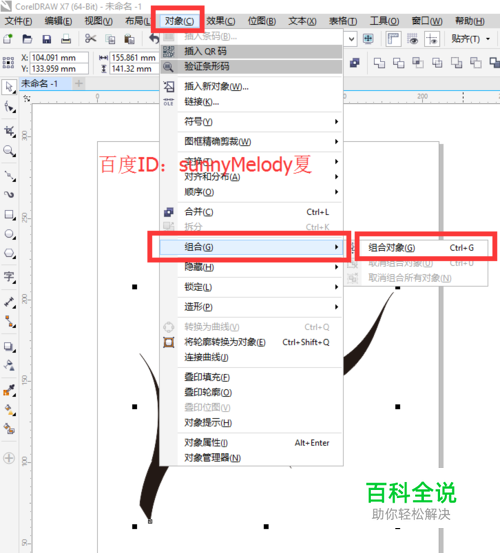Open the 工具(O) menu
The height and width of the screenshot is (553, 500).
click(384, 21)
